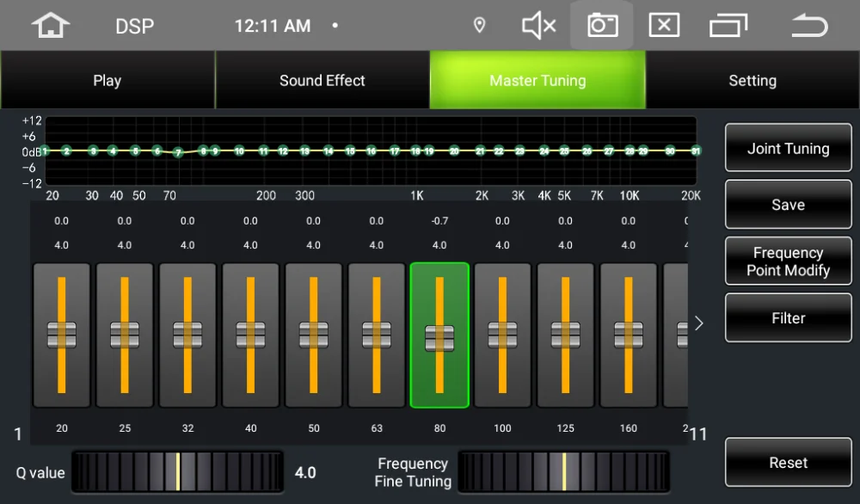This screenshot has width=860, height=504.
Task: Adjust the Q value slider
Action: point(176,472)
